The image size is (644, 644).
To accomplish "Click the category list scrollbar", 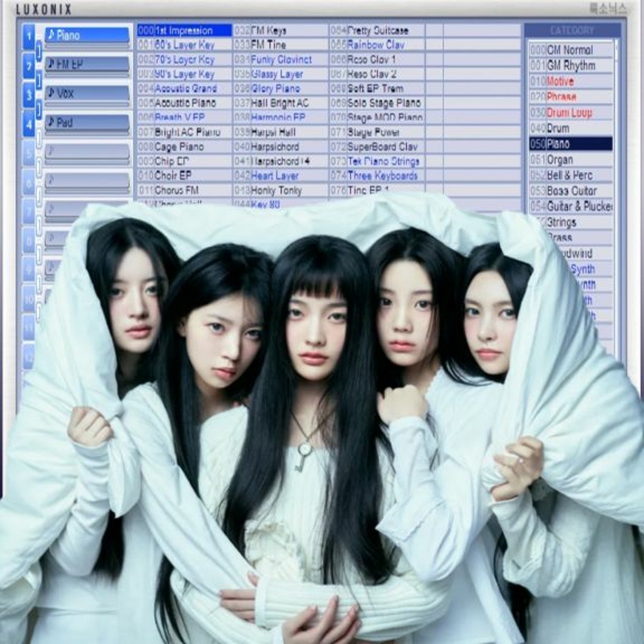I will [617, 179].
